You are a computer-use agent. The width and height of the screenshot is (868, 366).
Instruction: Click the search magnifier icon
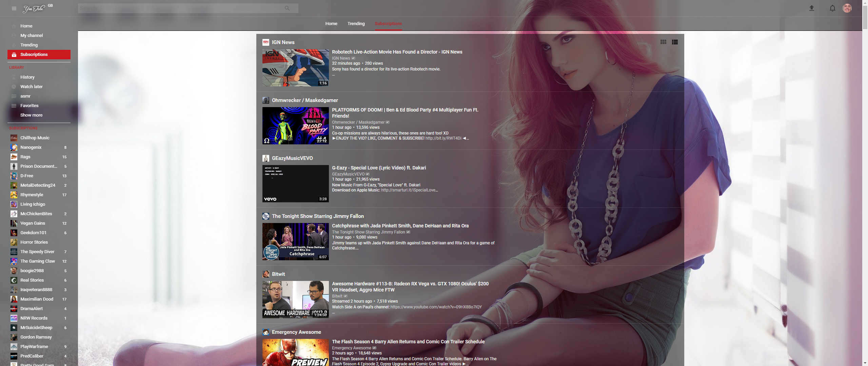[x=288, y=8]
